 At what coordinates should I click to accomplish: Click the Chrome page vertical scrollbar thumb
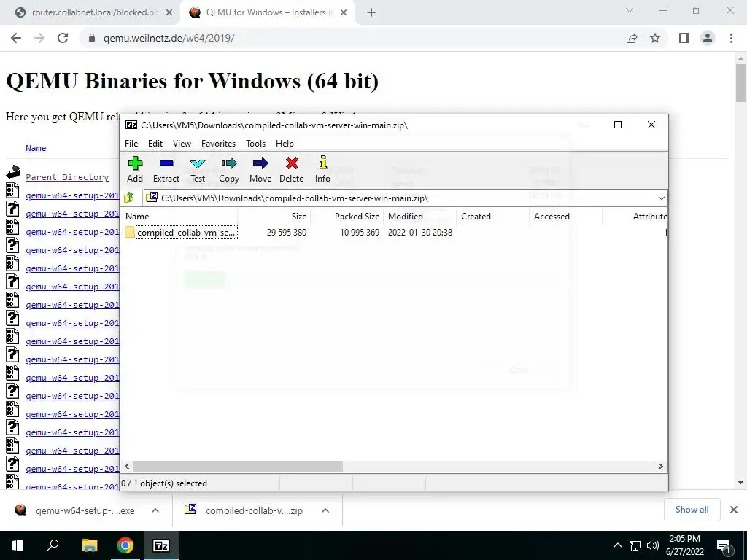(740, 83)
